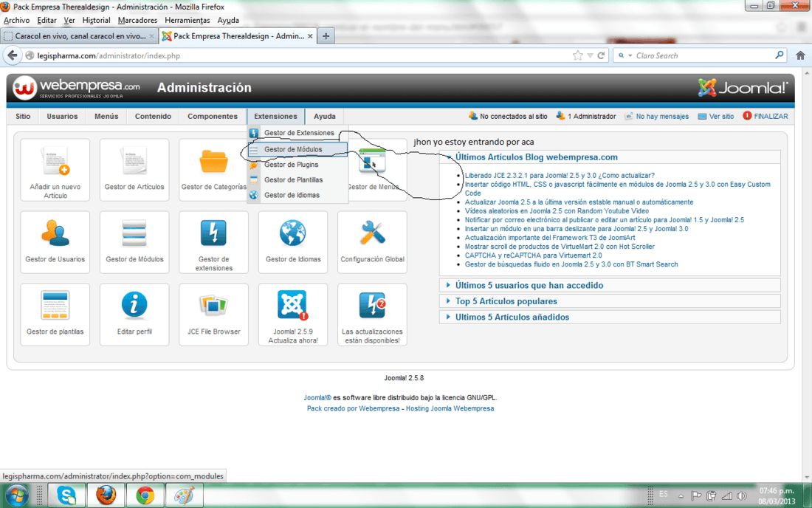
Task: Click browser back arrow button
Action: click(13, 55)
